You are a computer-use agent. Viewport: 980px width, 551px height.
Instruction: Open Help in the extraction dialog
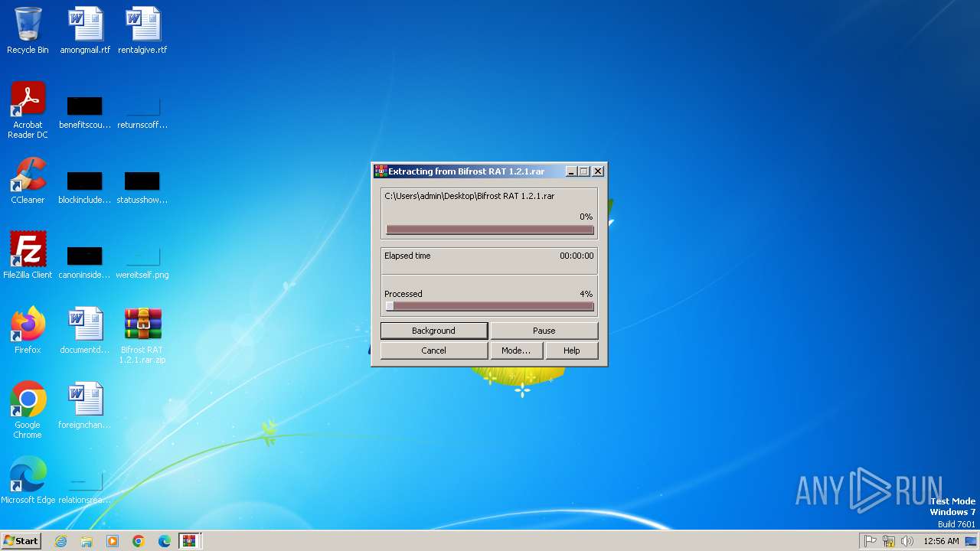coord(572,350)
